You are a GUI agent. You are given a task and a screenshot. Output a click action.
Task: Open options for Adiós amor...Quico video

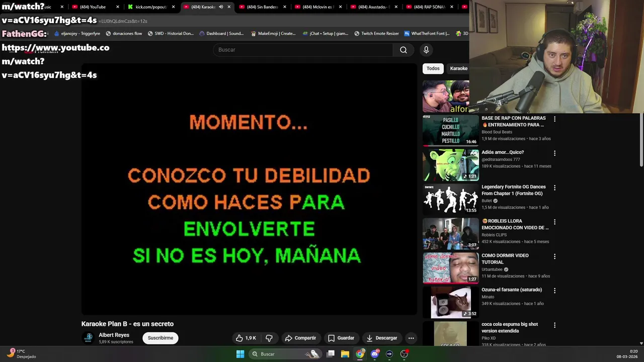pyautogui.click(x=554, y=153)
